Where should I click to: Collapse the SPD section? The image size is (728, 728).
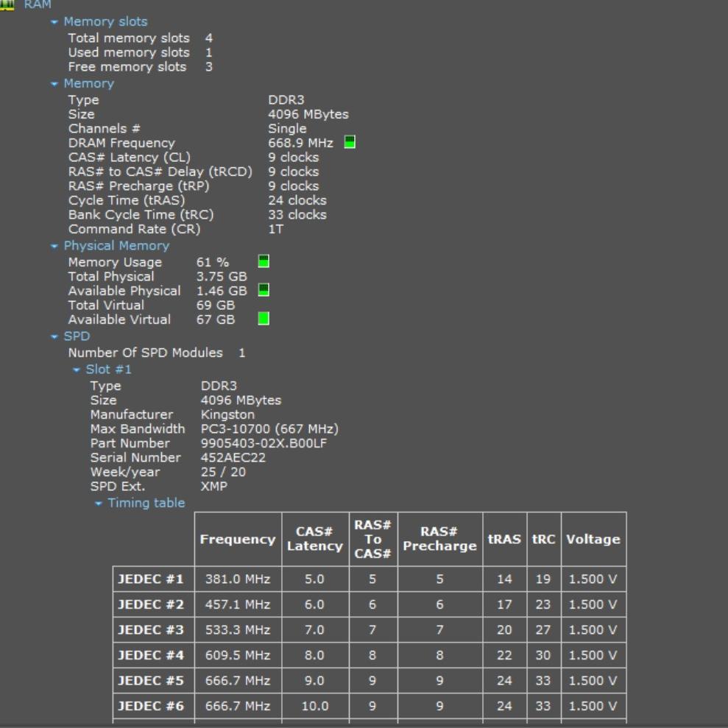(x=54, y=336)
